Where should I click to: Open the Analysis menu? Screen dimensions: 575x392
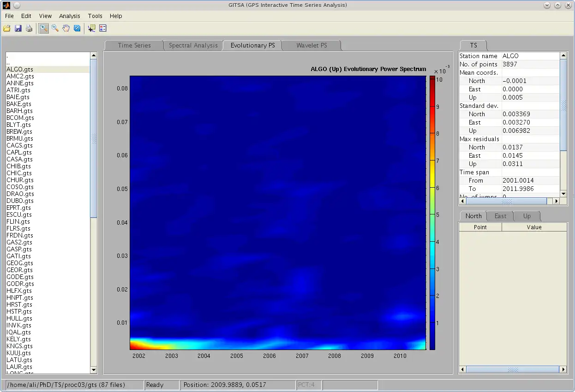point(69,16)
